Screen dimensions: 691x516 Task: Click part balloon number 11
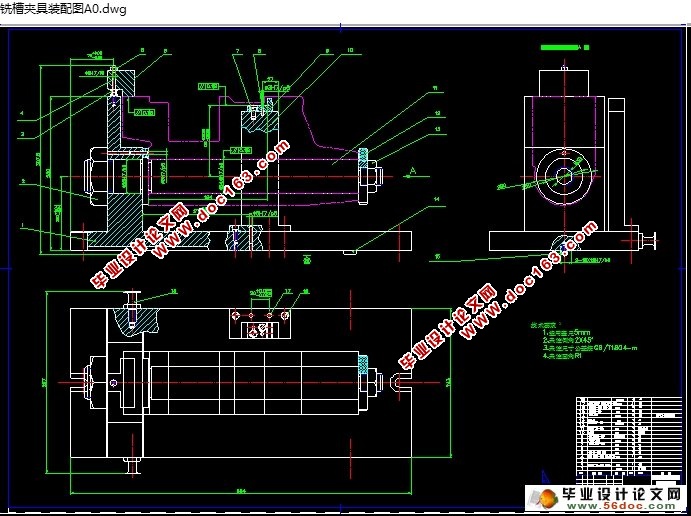coord(436,89)
